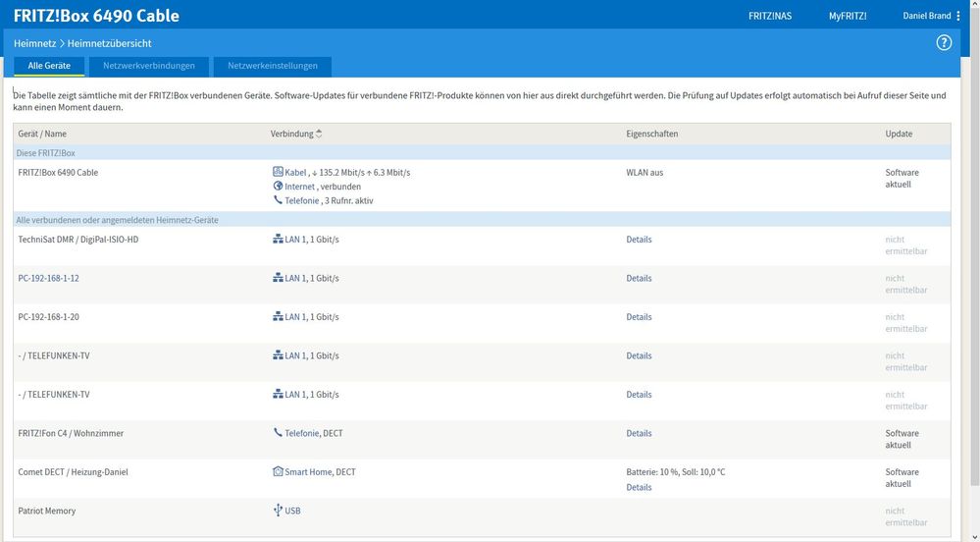Click the Eigenschaften column header
Image resolution: width=980 pixels, height=542 pixels.
tap(652, 134)
